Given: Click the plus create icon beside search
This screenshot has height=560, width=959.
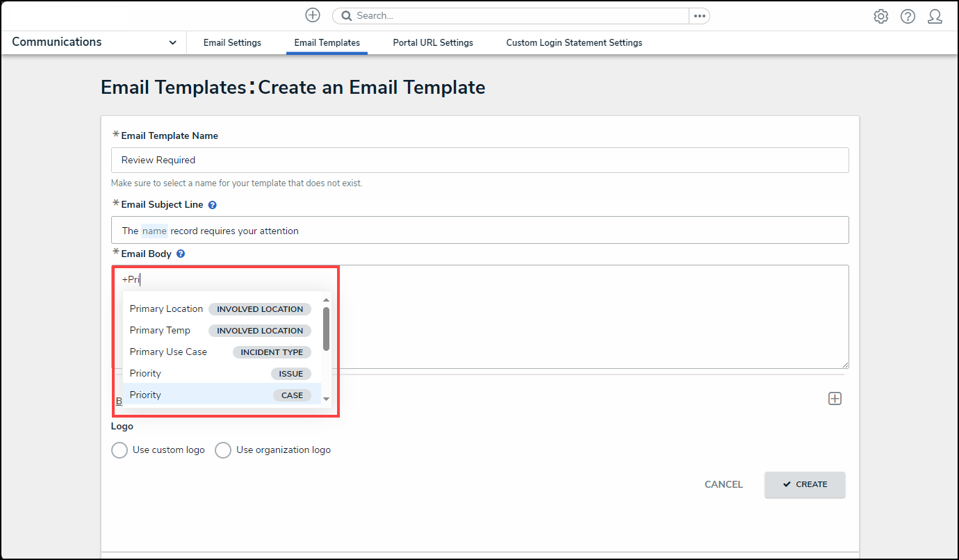Looking at the screenshot, I should tap(313, 15).
